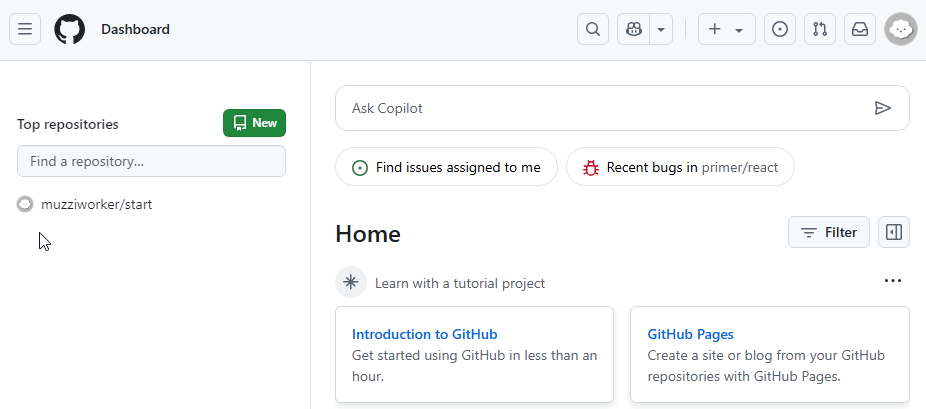Viewport: 926px width, 409px height.
Task: Click the green New repository button
Action: (255, 123)
